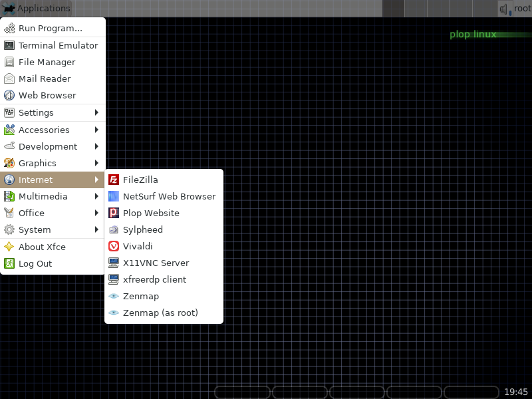Click the root user label in panel
This screenshot has height=399, width=532.
click(x=523, y=8)
